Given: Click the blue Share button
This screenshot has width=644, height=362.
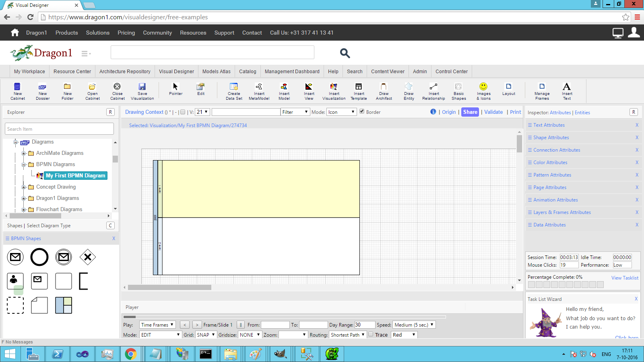Looking at the screenshot, I should pos(470,112).
